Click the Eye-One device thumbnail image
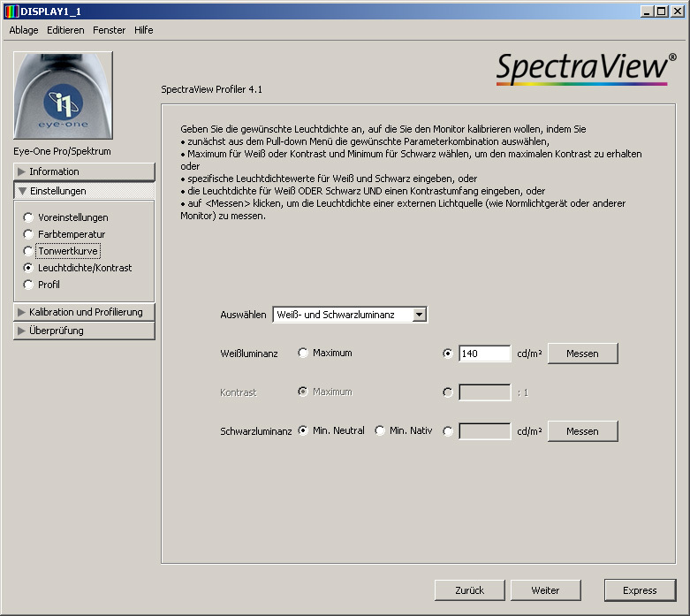 [63, 95]
